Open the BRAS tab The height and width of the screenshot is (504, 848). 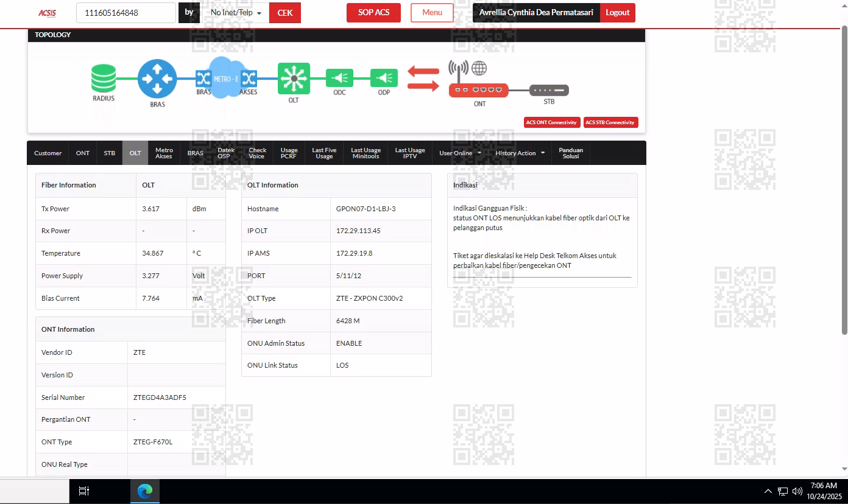[x=196, y=153]
